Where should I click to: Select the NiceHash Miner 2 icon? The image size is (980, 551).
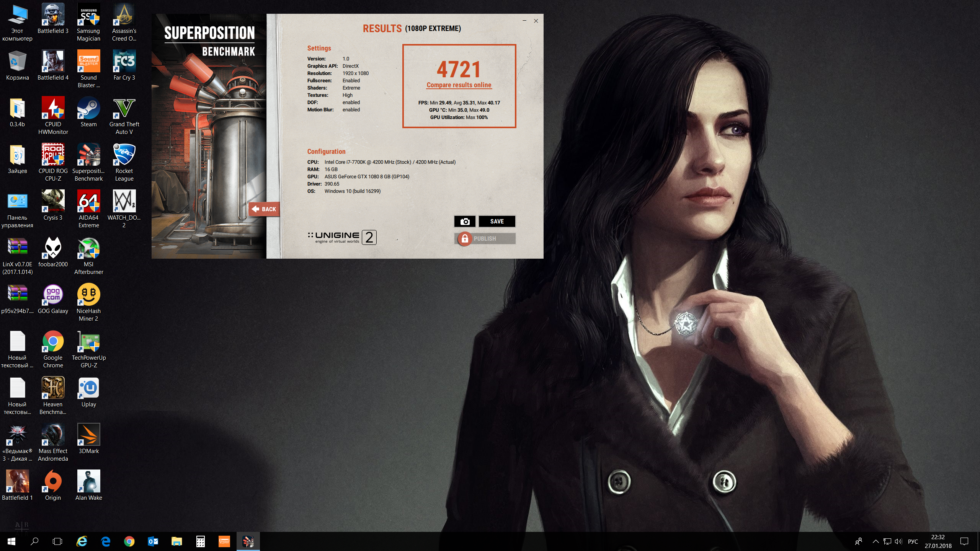point(88,302)
